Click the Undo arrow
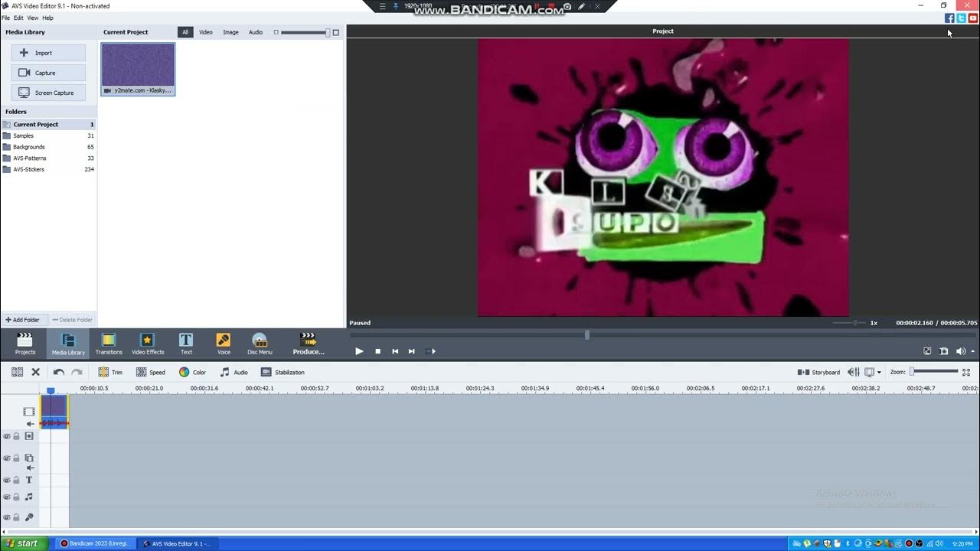Viewport: 980px width, 551px height. tap(58, 372)
